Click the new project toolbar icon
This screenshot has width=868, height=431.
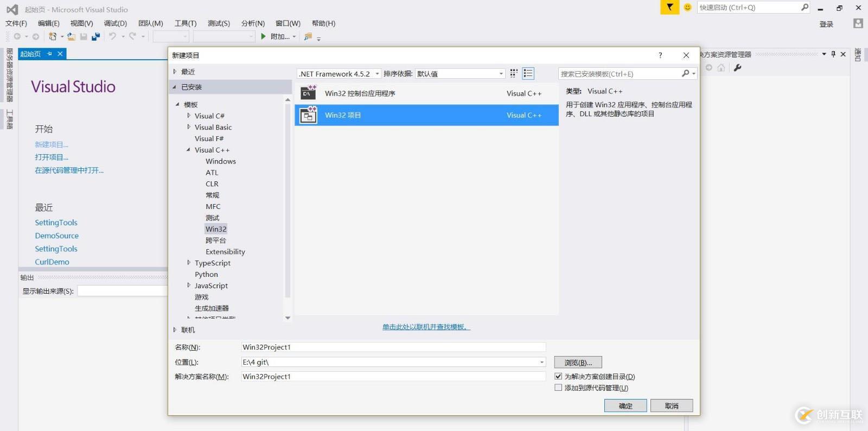53,36
